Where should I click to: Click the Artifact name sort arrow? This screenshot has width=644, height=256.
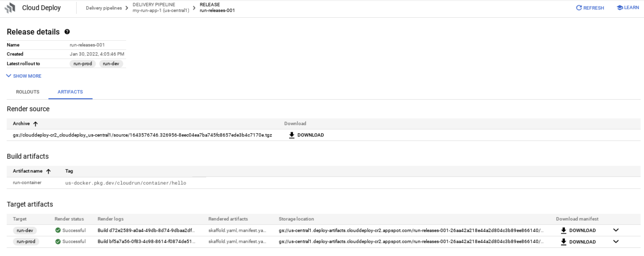pyautogui.click(x=48, y=171)
